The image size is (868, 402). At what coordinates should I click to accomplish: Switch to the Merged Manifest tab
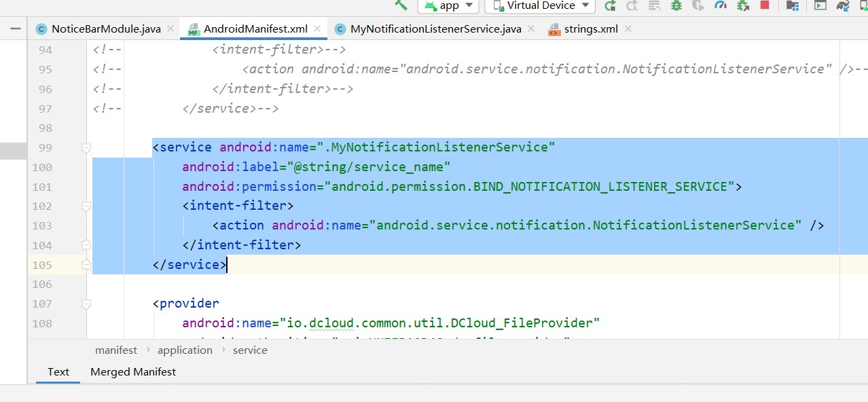pyautogui.click(x=133, y=371)
